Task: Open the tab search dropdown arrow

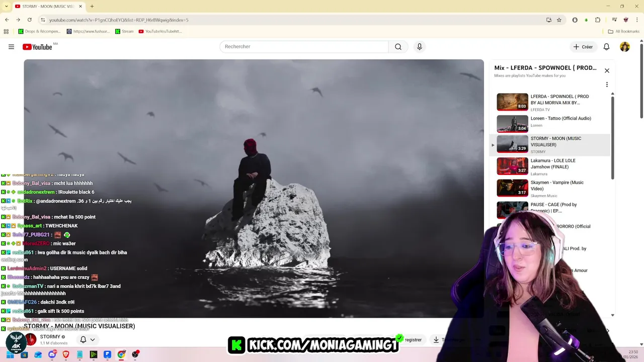Action: coord(7,6)
